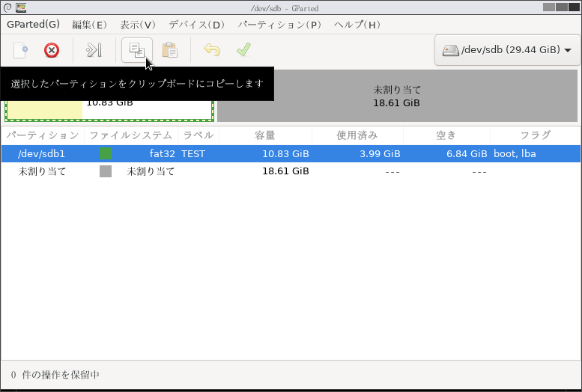
Task: Click the green fat32 color swatch
Action: pyautogui.click(x=106, y=153)
